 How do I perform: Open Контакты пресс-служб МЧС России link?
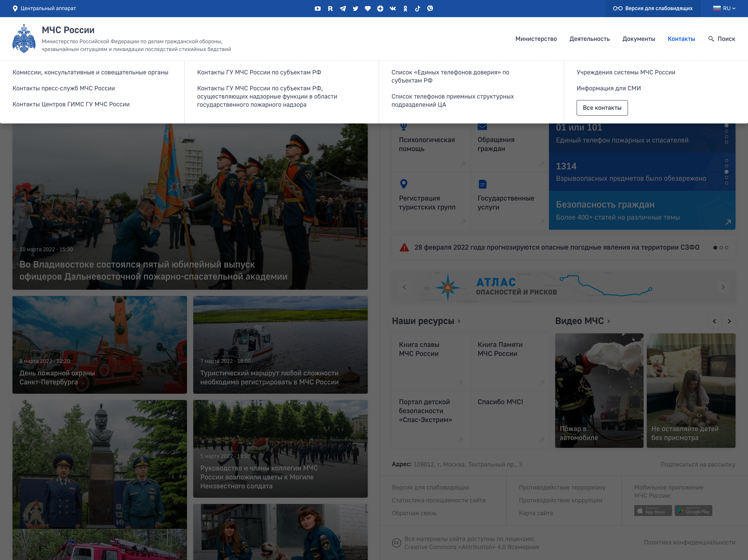64,88
